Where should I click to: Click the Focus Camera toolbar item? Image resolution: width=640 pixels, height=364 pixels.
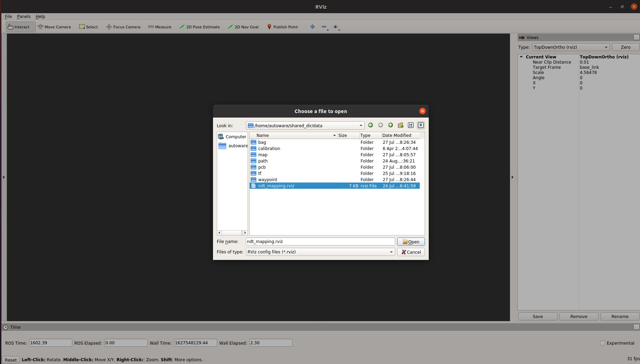(123, 27)
